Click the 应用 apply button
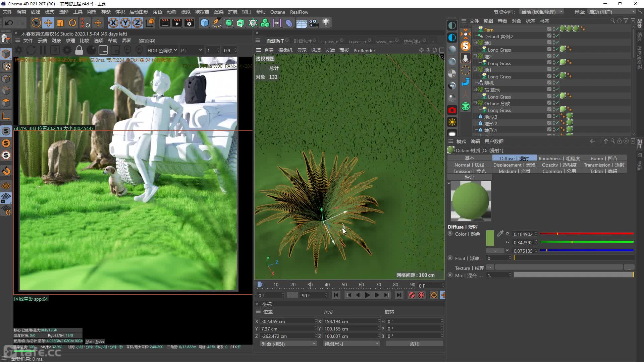The width and height of the screenshot is (644, 362). click(415, 344)
